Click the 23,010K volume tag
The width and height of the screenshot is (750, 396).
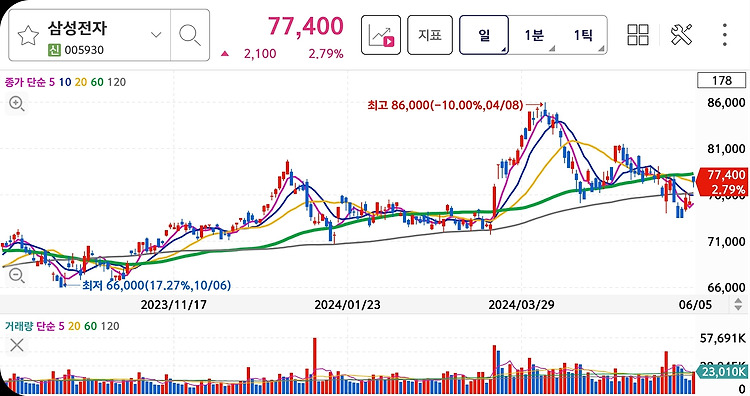[x=723, y=372]
